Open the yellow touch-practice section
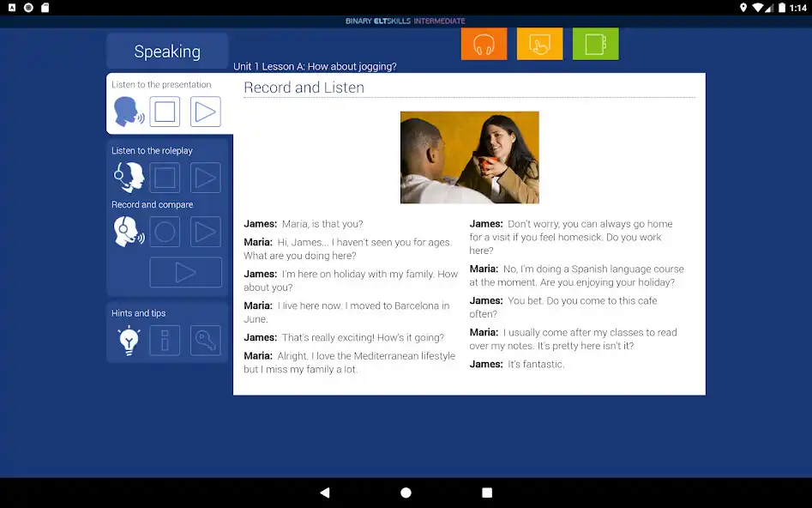The height and width of the screenshot is (508, 812). (x=539, y=45)
